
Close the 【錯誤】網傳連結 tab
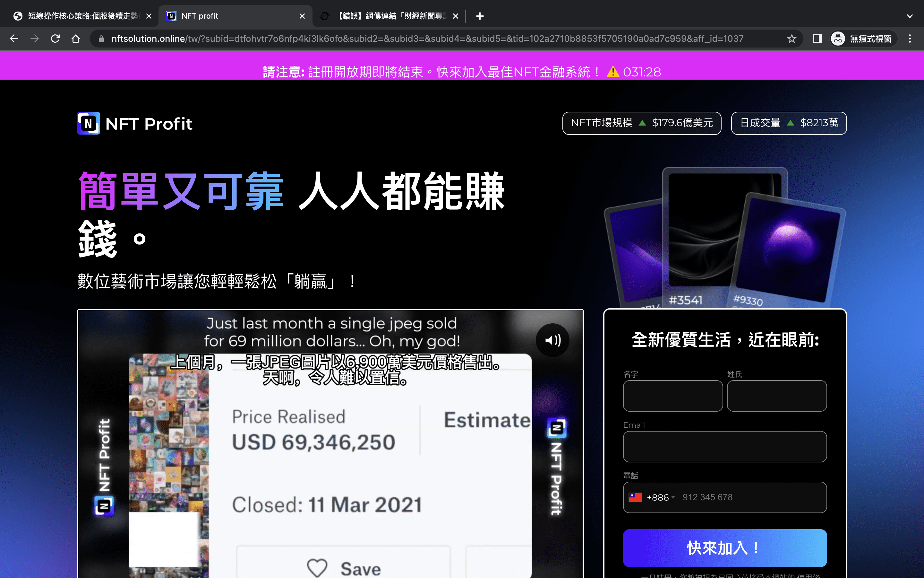[x=455, y=16]
